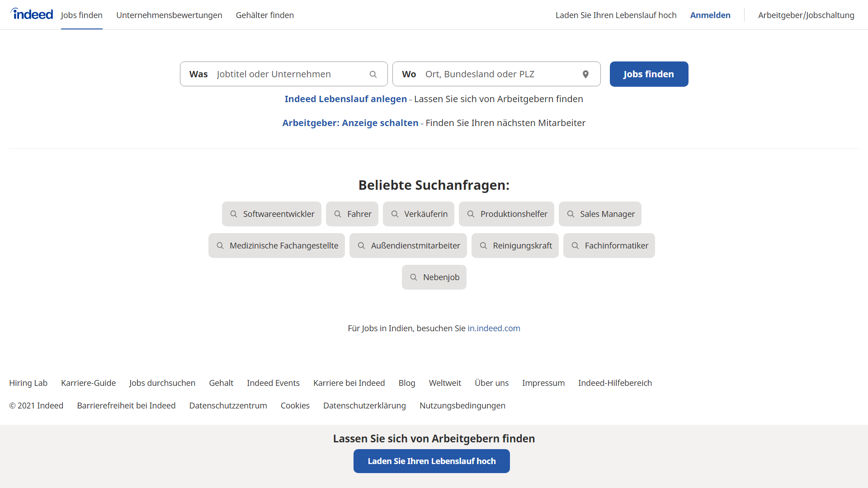This screenshot has height=488, width=868.
Task: Open the Jobs finden tab
Action: 82,15
